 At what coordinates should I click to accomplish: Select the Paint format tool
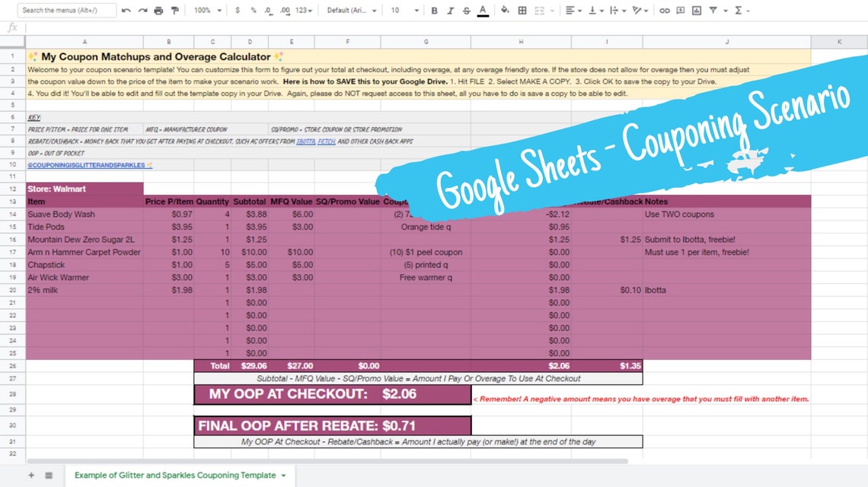(174, 10)
